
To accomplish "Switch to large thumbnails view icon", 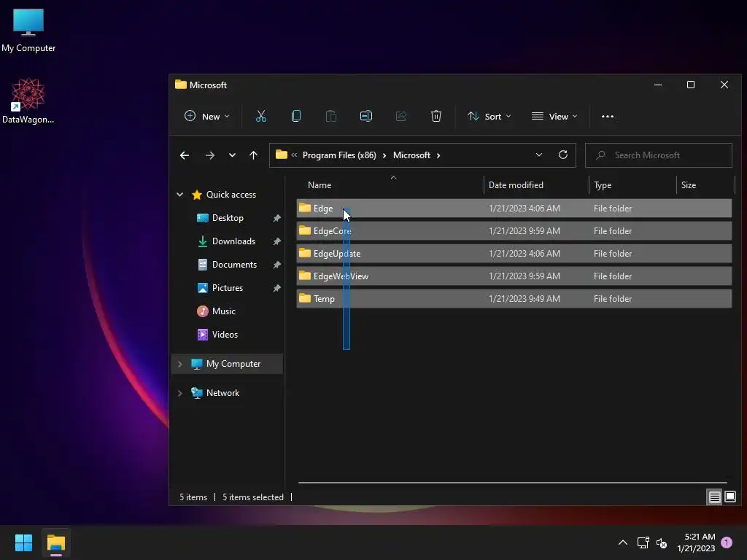I will (729, 497).
